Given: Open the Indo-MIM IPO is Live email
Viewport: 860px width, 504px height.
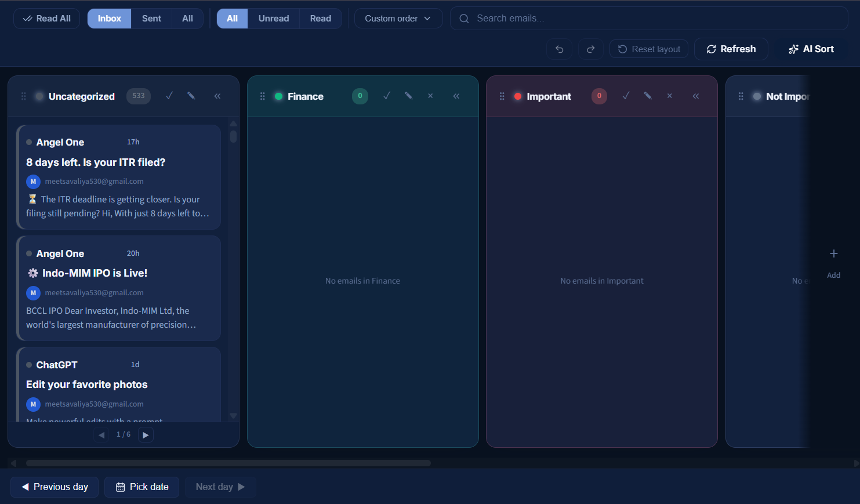Looking at the screenshot, I should click(x=119, y=288).
